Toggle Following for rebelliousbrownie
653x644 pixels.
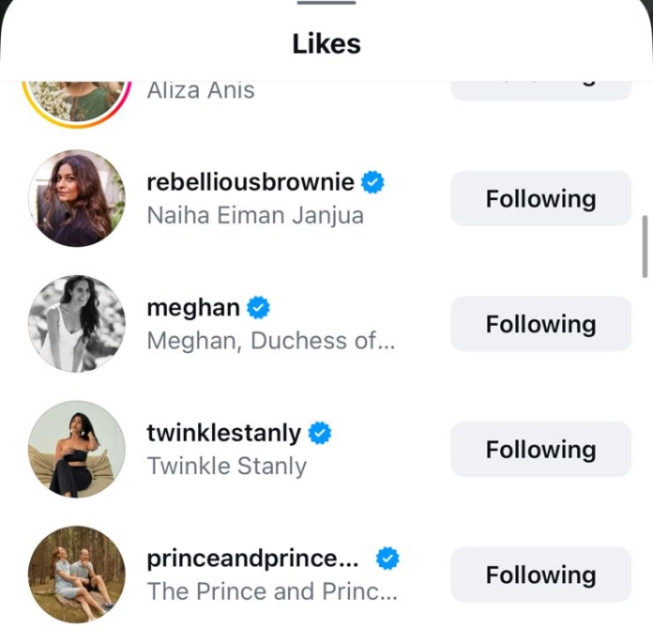(540, 199)
